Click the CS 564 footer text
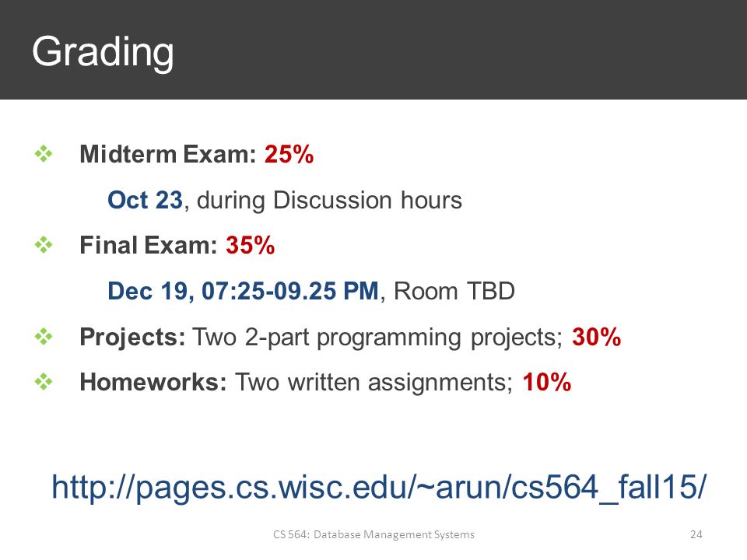This screenshot has width=747, height=560. pyautogui.click(x=374, y=534)
